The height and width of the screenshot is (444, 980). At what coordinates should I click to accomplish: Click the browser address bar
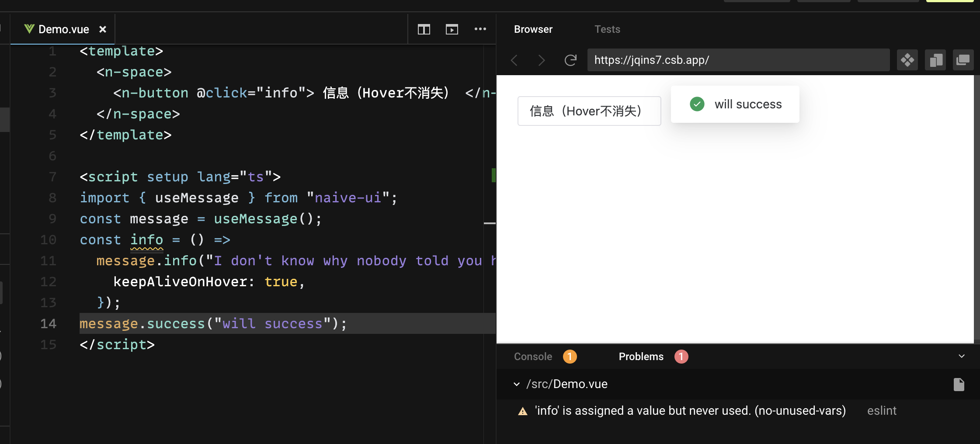click(739, 60)
